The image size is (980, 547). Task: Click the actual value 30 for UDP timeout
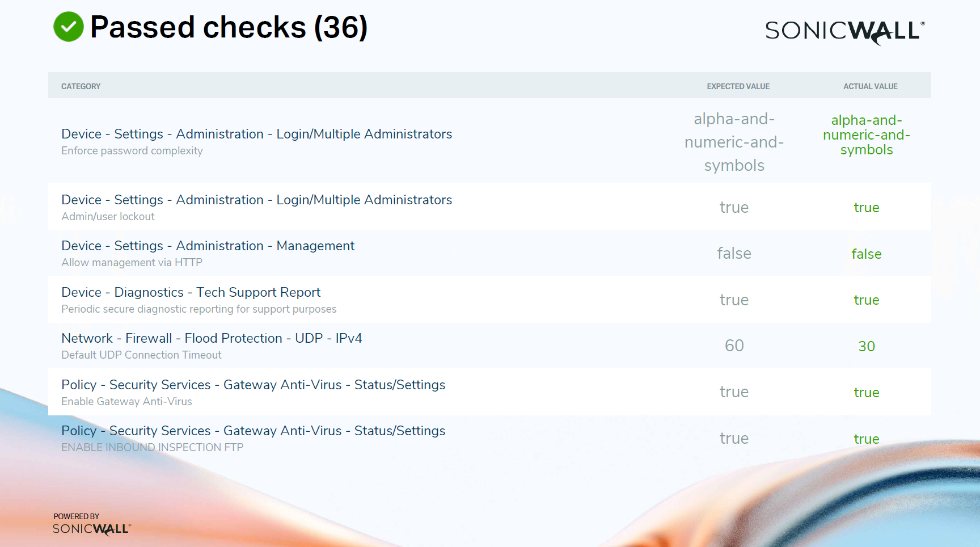[x=867, y=346]
